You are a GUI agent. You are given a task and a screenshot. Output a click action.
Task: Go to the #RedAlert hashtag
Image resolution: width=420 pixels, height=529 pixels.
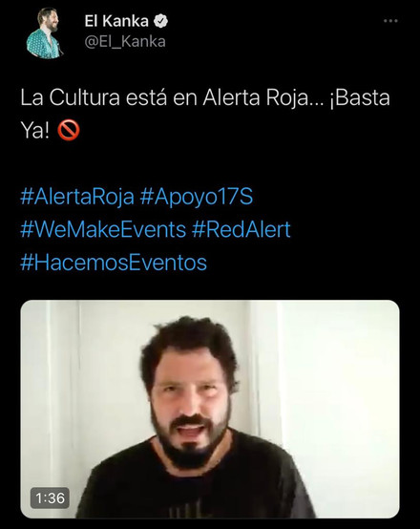point(241,230)
